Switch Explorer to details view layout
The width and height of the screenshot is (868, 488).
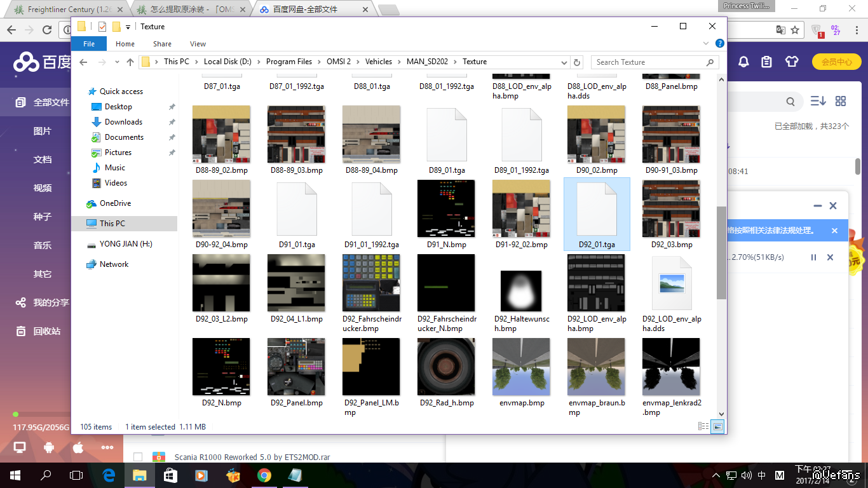(x=703, y=427)
